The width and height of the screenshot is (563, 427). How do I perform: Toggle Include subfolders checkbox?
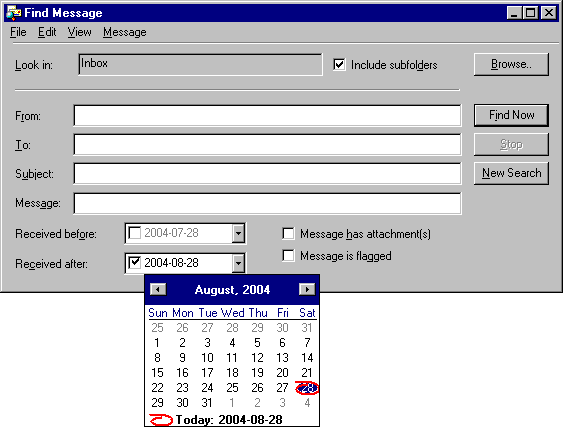(x=339, y=65)
